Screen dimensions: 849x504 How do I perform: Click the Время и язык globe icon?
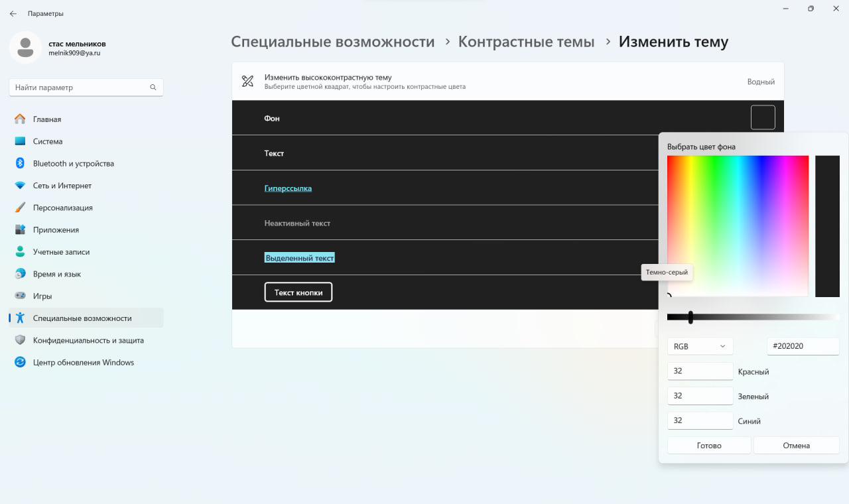click(x=20, y=274)
